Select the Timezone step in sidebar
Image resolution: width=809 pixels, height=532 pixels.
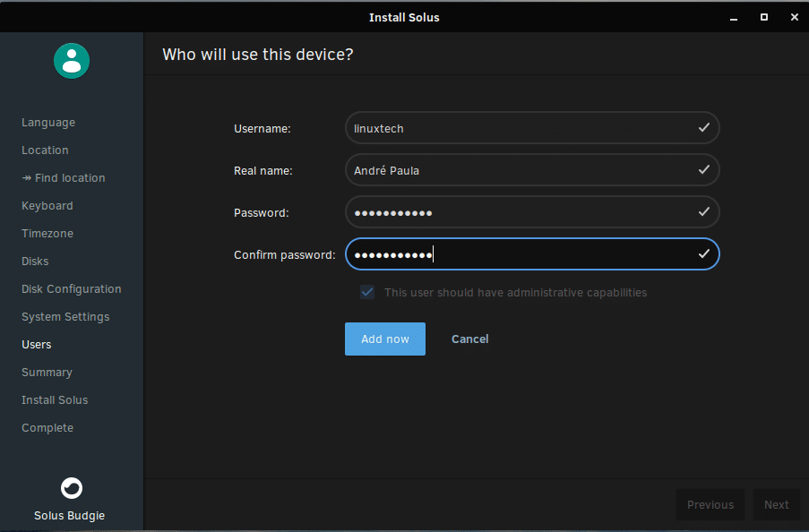point(47,234)
